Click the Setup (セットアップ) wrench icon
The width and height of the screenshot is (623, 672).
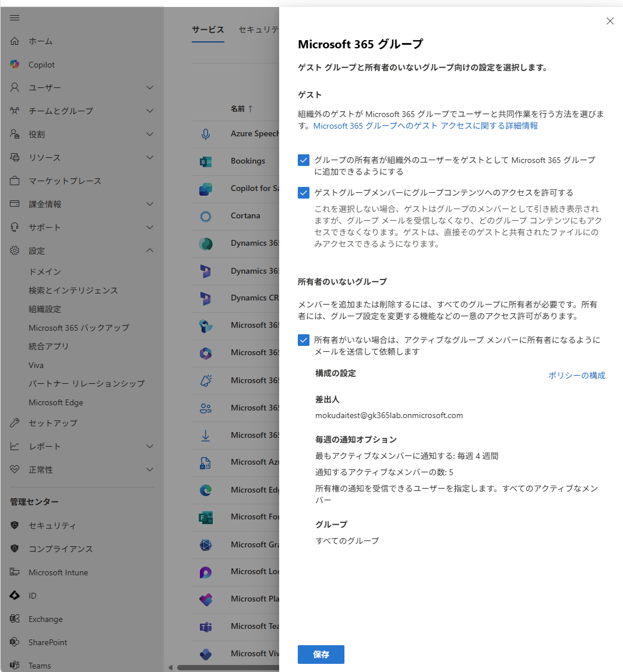tap(15, 423)
